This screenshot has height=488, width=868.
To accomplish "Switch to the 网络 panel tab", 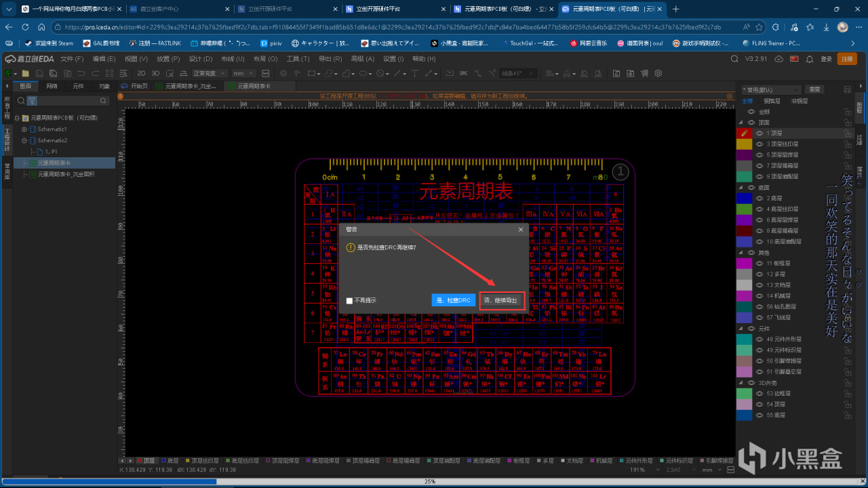I will pyautogui.click(x=52, y=86).
